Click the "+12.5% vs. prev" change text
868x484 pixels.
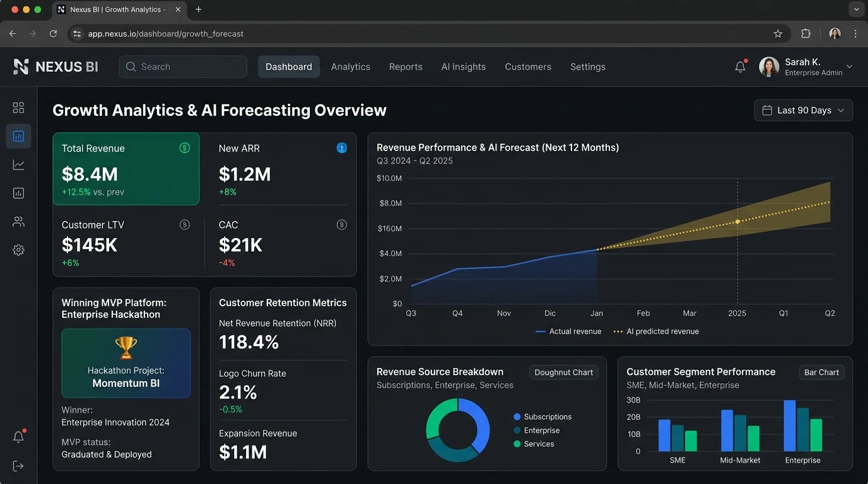[93, 192]
